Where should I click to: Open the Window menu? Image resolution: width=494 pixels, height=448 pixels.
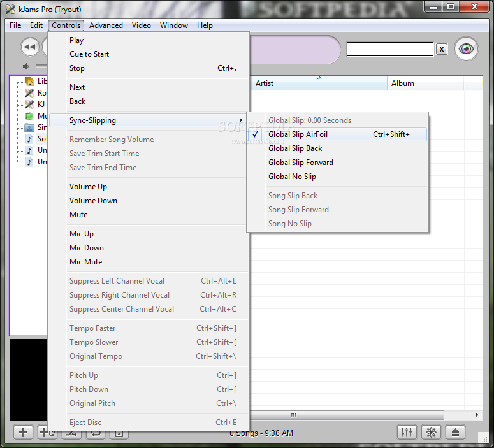[x=174, y=25]
